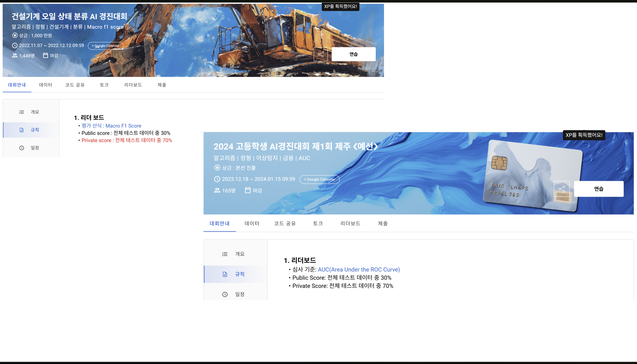The height and width of the screenshot is (364, 637).
Task: Select 규칙 in 2024 Jeju sidebar
Action: (x=236, y=274)
